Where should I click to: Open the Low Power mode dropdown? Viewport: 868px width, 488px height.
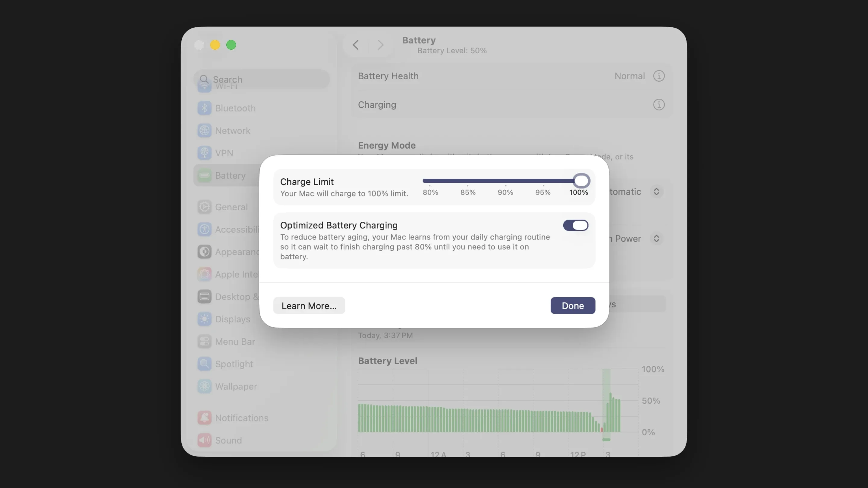tap(656, 239)
